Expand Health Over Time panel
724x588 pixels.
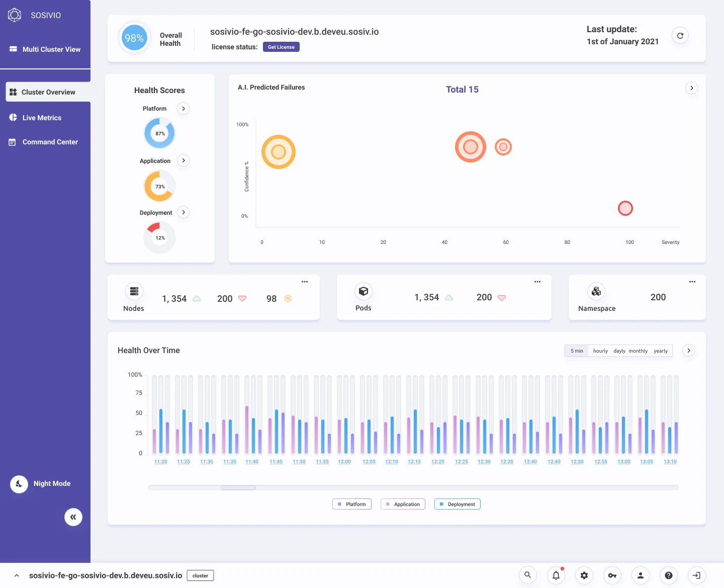tap(689, 351)
